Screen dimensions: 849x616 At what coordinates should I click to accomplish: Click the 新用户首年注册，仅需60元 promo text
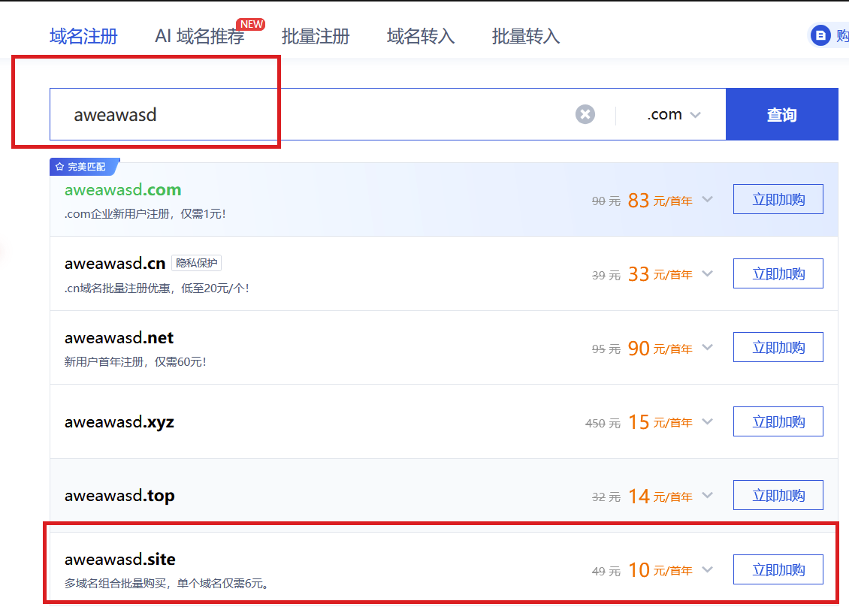(x=135, y=361)
